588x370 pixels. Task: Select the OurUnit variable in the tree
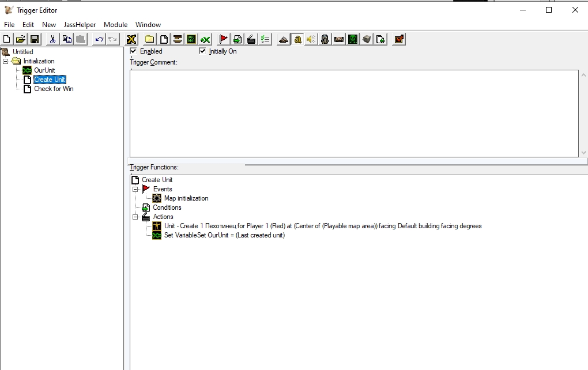pos(44,70)
